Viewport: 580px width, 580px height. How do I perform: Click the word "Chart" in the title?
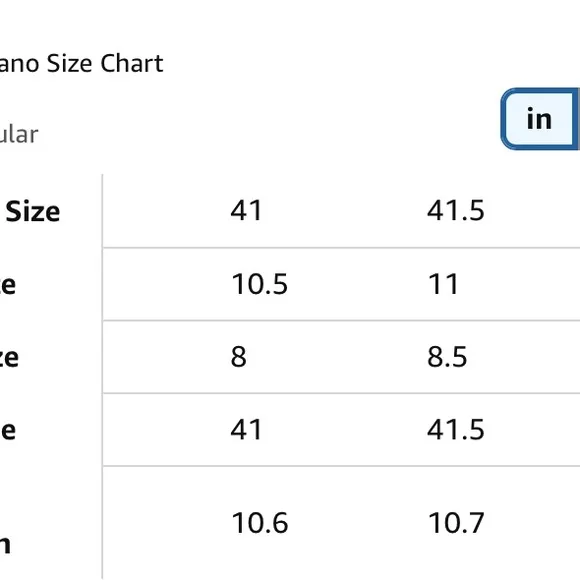coord(132,63)
